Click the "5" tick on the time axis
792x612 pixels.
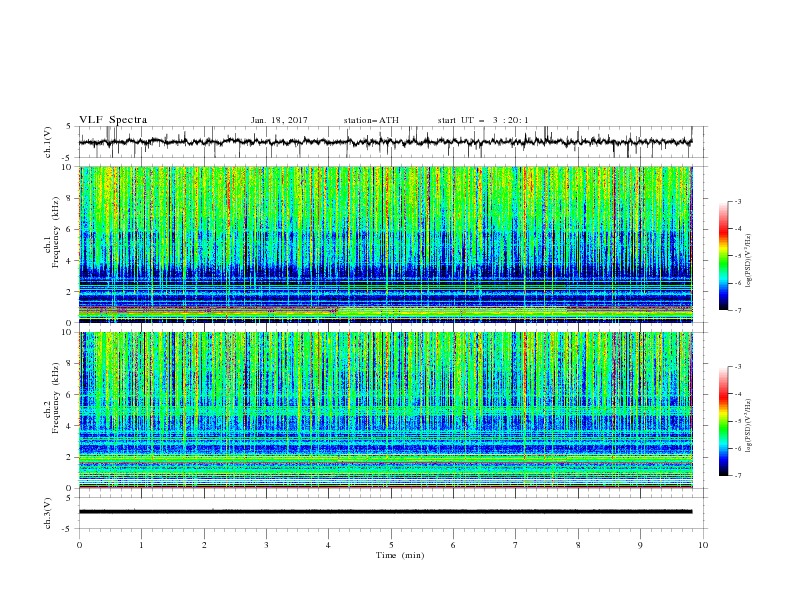[391, 545]
